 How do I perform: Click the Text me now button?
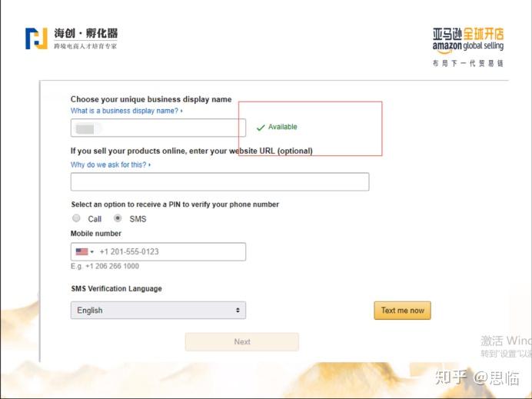402,311
